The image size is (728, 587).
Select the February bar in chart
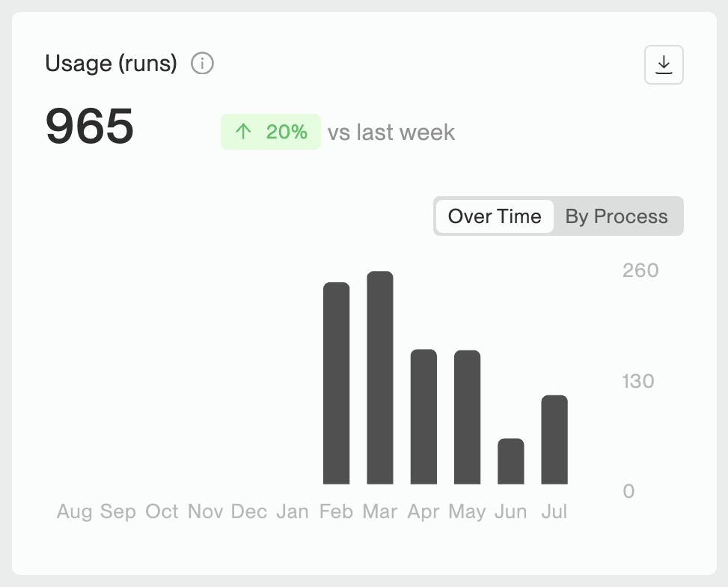[336, 383]
